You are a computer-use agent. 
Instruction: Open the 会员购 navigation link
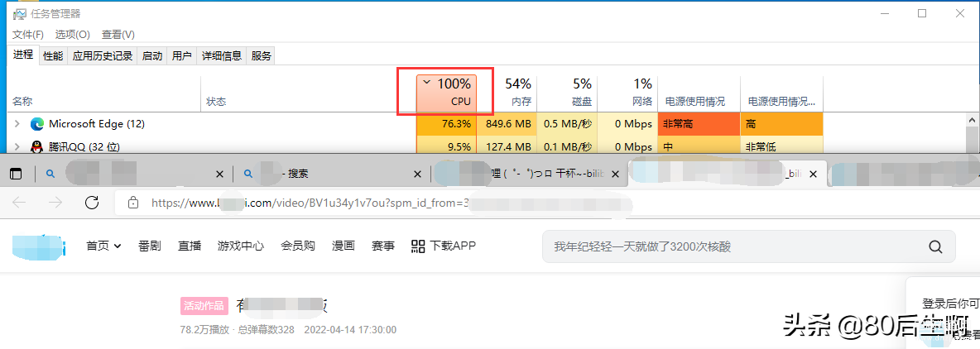(297, 246)
